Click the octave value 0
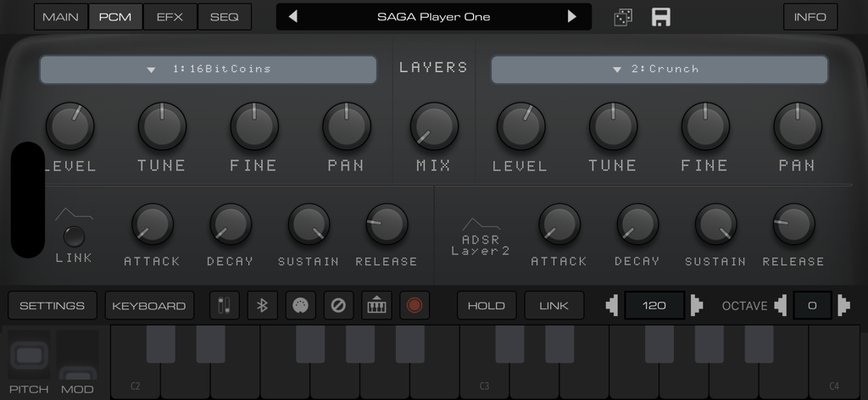This screenshot has height=400, width=868. 812,305
